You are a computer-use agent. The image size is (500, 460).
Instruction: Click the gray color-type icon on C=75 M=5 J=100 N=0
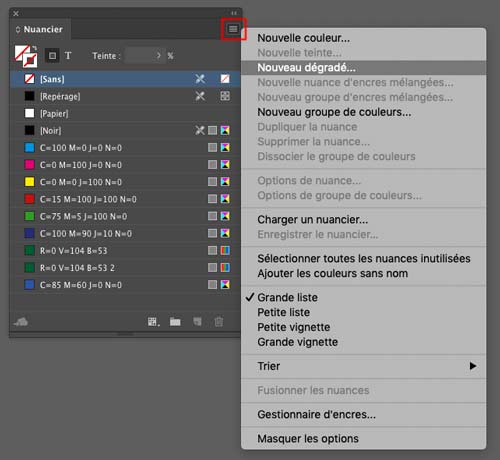point(212,216)
